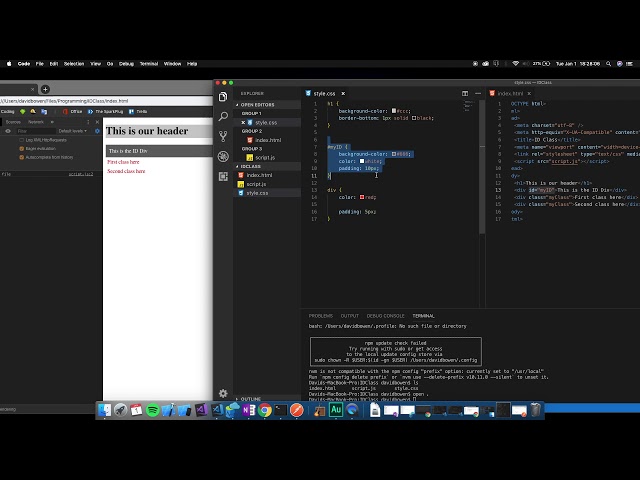Toggle Autocomplete from history checkbox
The width and height of the screenshot is (640, 480).
22,157
